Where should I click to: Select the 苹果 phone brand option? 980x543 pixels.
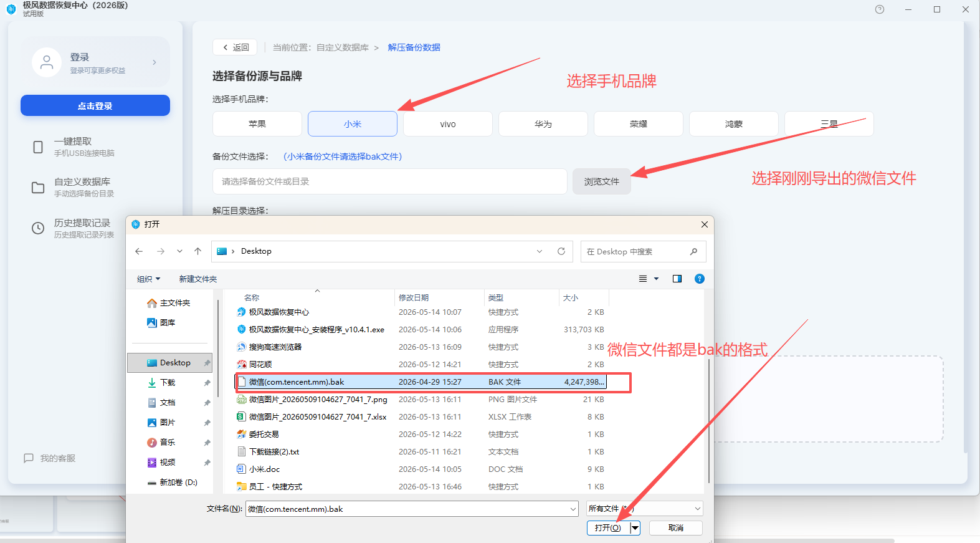pyautogui.click(x=257, y=124)
